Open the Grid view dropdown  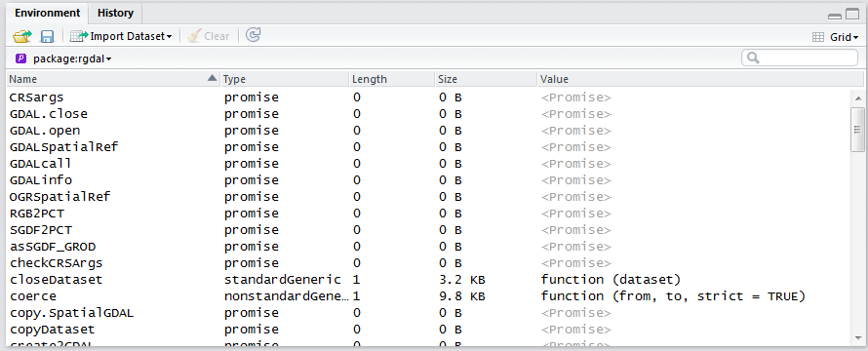pyautogui.click(x=836, y=38)
